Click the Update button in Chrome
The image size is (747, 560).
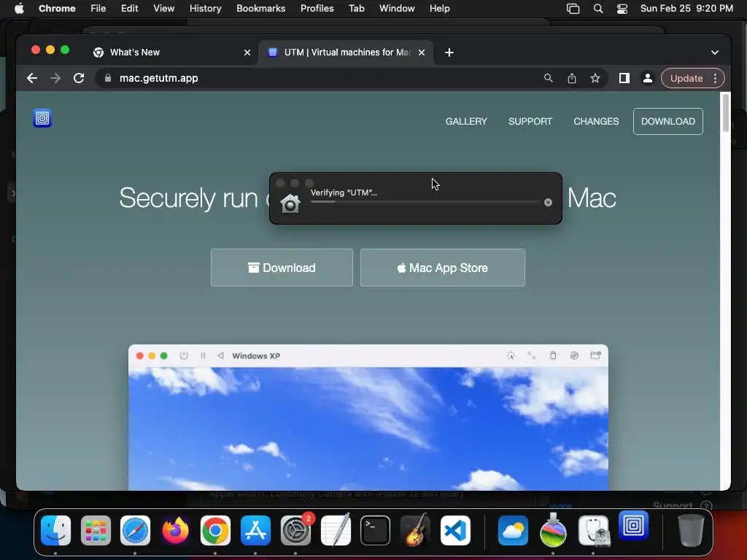pos(686,78)
